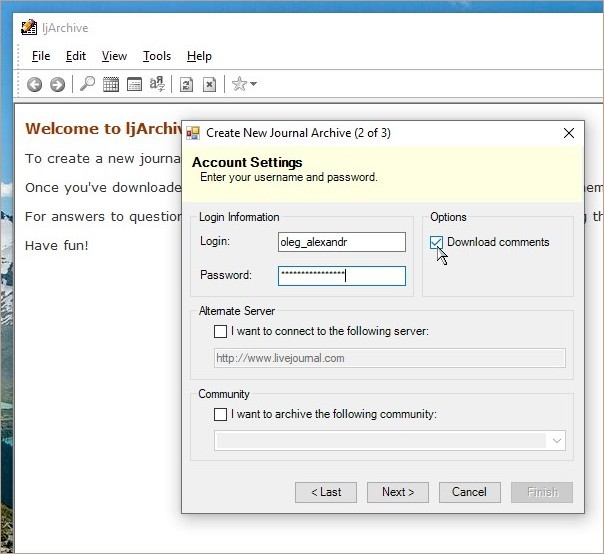Open the community selection combo box
The image size is (604, 554).
(390, 441)
